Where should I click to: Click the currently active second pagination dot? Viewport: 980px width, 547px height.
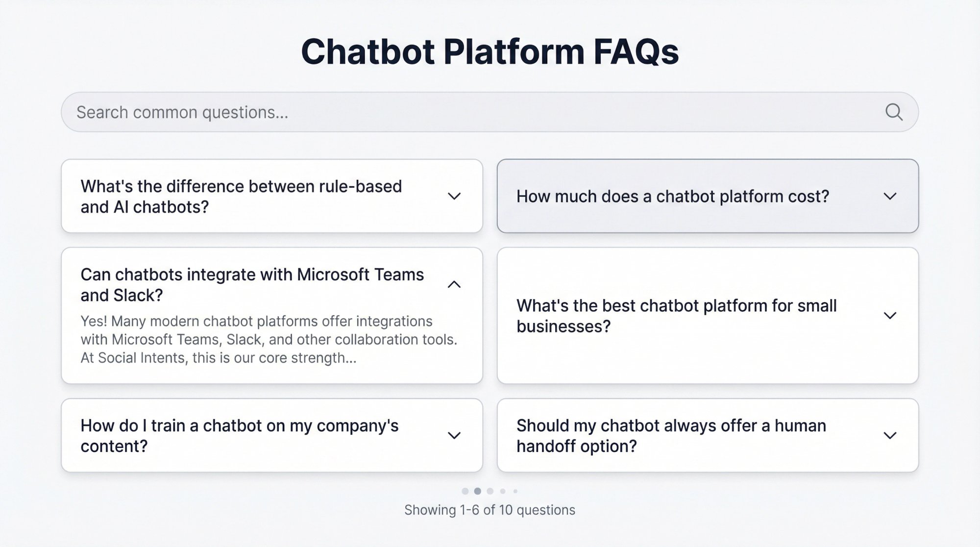pyautogui.click(x=478, y=491)
